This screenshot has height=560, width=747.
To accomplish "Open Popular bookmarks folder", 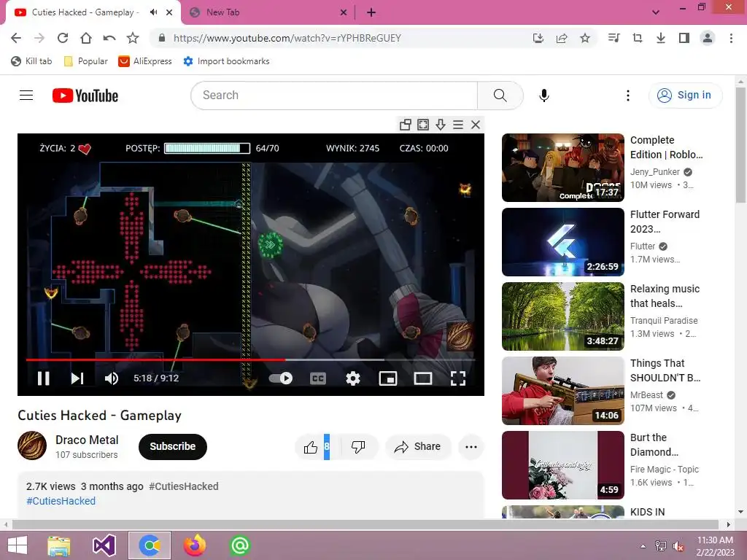I will coord(86,61).
